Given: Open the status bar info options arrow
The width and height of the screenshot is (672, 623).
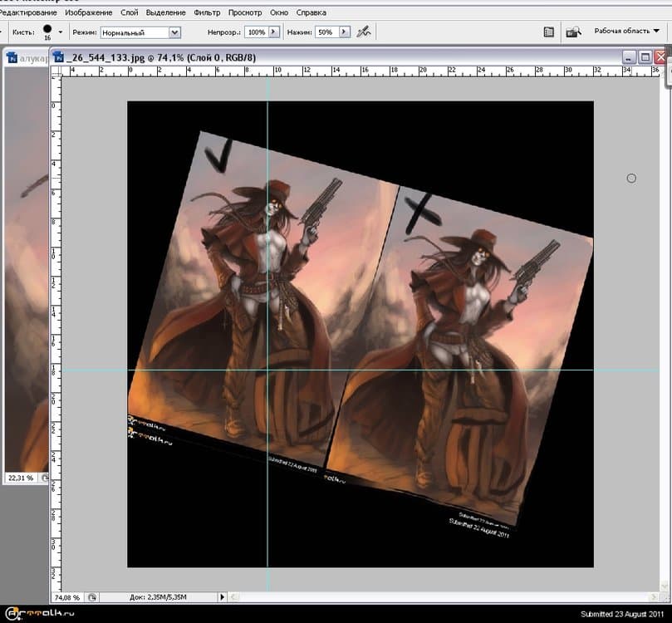Looking at the screenshot, I should click(x=222, y=597).
